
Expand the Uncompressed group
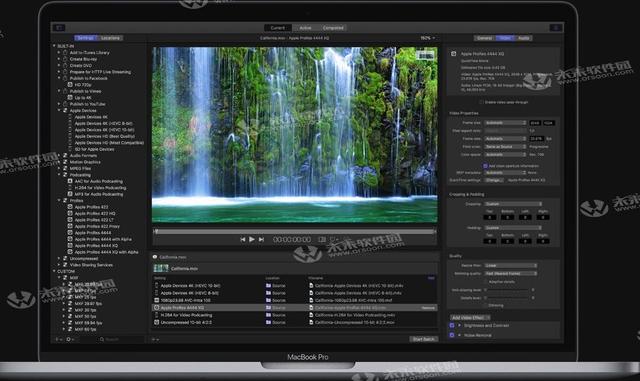coord(59,258)
